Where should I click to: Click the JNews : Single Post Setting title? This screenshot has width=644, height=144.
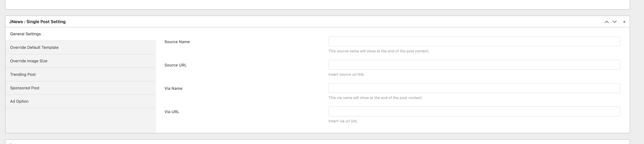coord(37,22)
